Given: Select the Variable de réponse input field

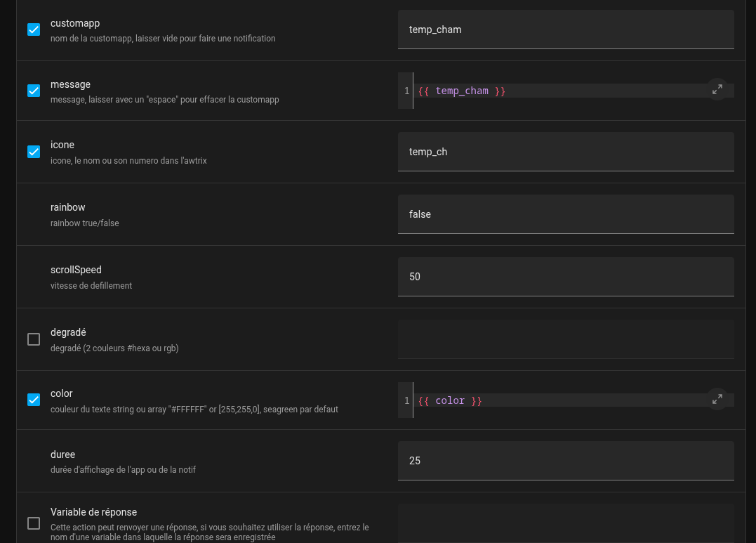Looking at the screenshot, I should coord(566,524).
